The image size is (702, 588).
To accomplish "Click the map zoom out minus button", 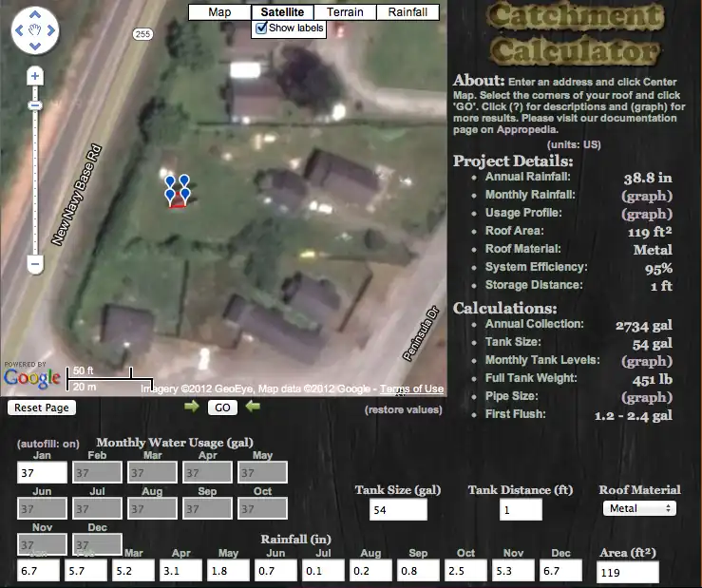I will tap(35, 263).
